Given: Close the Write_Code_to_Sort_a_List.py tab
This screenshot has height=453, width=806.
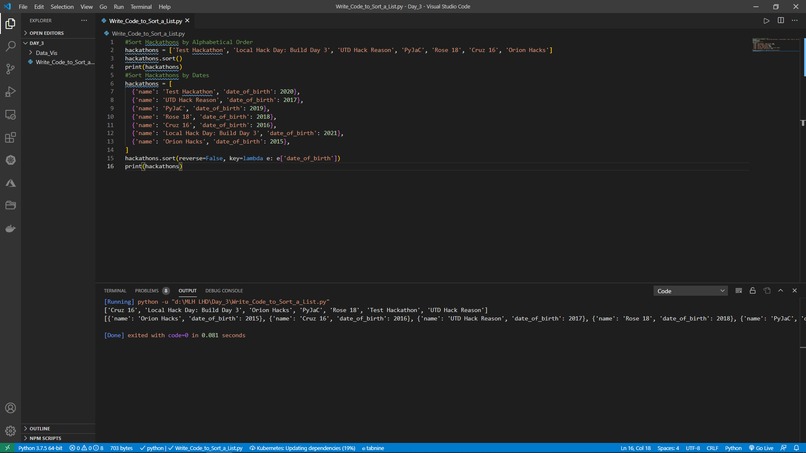Looking at the screenshot, I should 187,21.
